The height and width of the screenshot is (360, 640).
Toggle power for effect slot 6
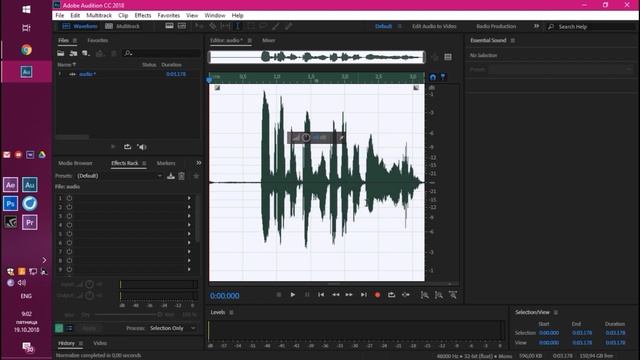(x=69, y=243)
